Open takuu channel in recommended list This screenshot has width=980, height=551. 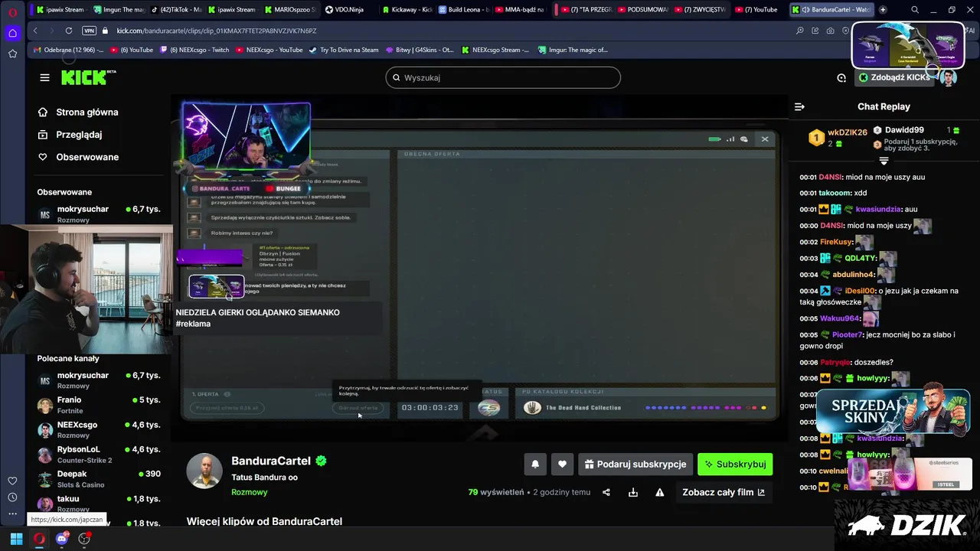click(99, 503)
